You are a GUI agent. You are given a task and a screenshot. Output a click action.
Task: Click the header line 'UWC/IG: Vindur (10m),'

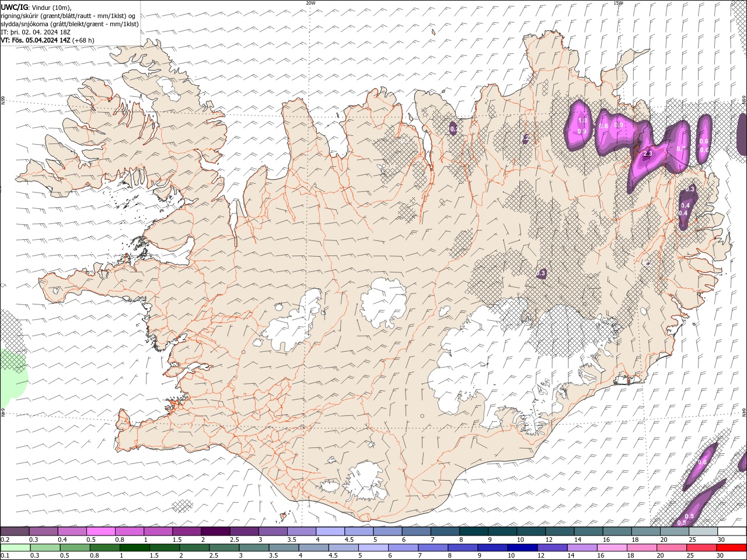click(x=36, y=7)
